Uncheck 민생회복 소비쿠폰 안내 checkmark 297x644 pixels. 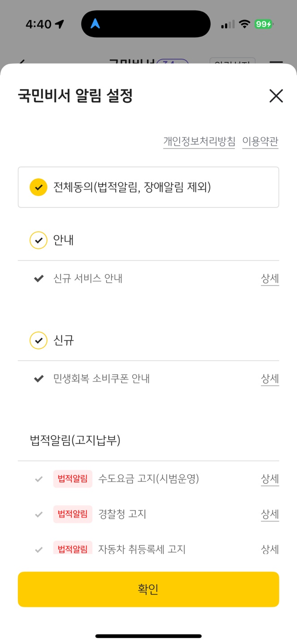pos(39,379)
